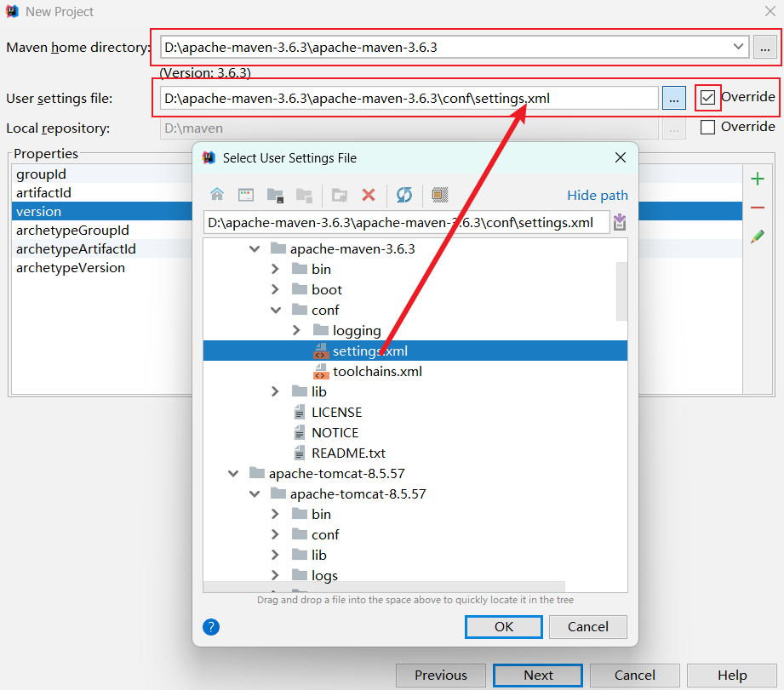The height and width of the screenshot is (690, 784).
Task: Open recent paths history icon beside path field
Action: tap(620, 222)
